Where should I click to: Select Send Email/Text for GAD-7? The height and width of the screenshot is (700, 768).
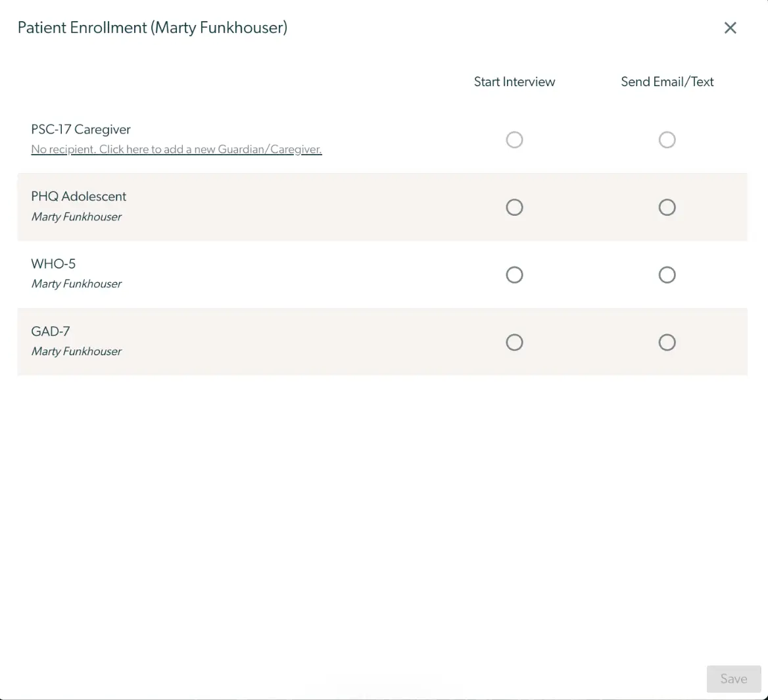pyautogui.click(x=667, y=342)
